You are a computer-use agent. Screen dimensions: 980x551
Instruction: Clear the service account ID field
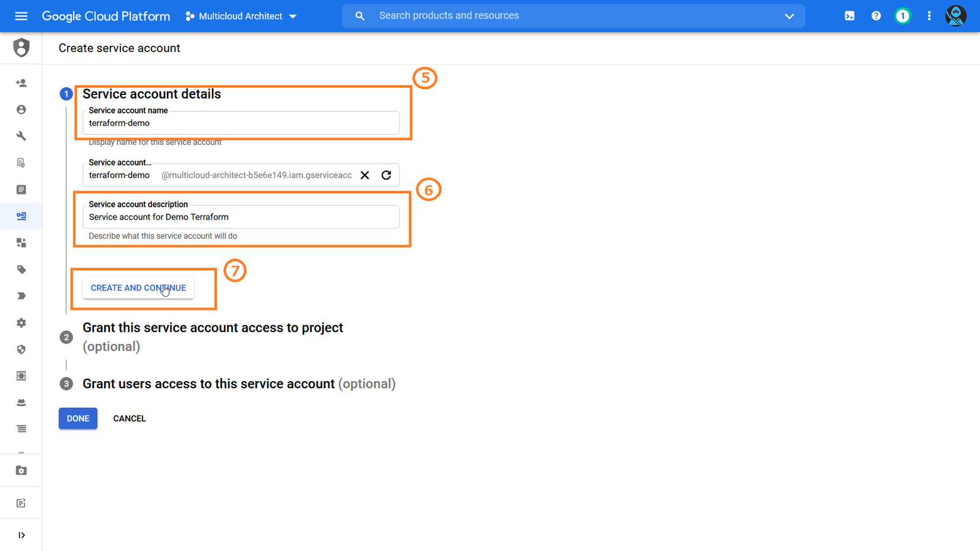365,175
